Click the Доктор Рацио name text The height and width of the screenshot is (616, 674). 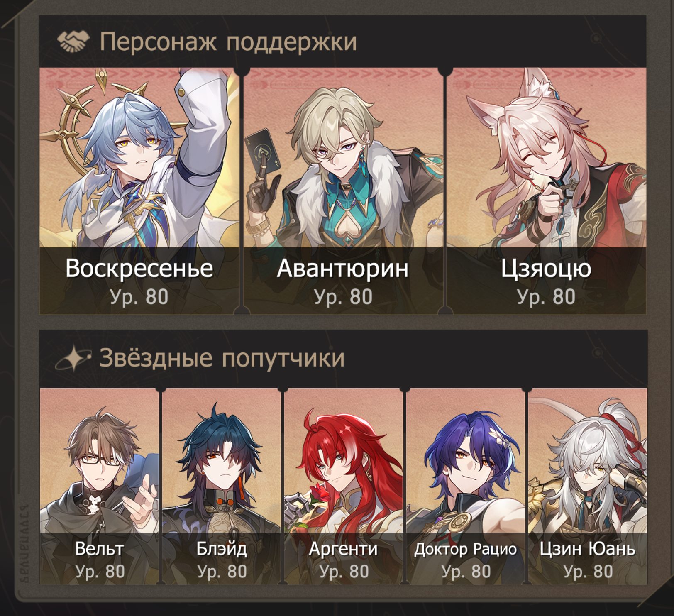[x=466, y=549]
